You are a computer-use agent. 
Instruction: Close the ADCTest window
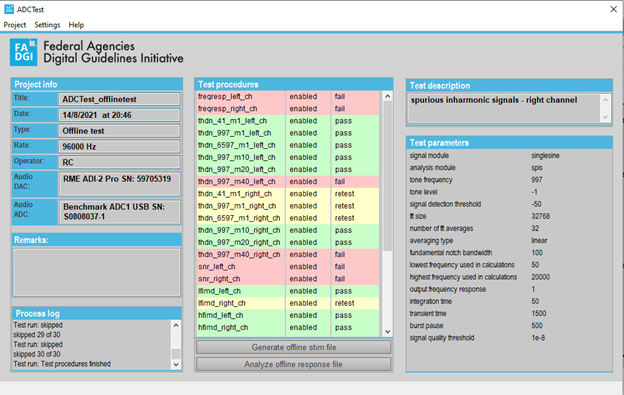[x=613, y=9]
